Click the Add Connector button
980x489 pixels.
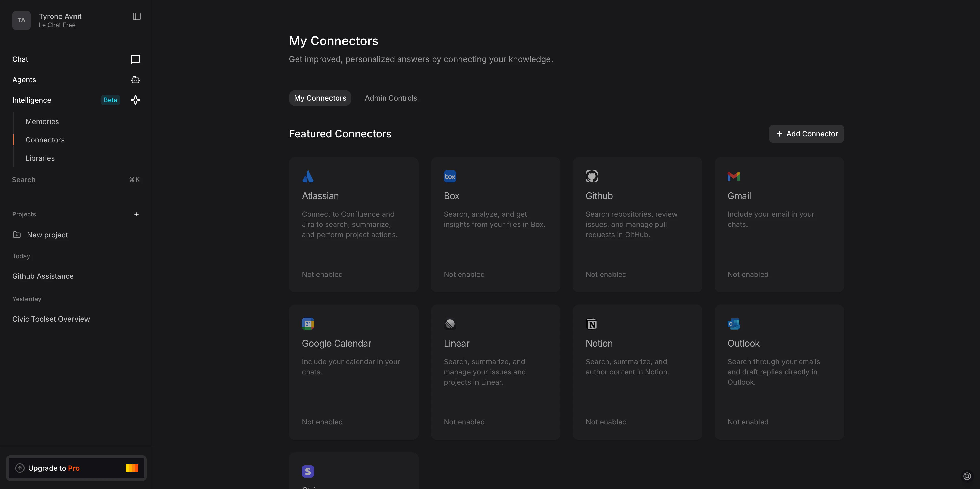806,133
